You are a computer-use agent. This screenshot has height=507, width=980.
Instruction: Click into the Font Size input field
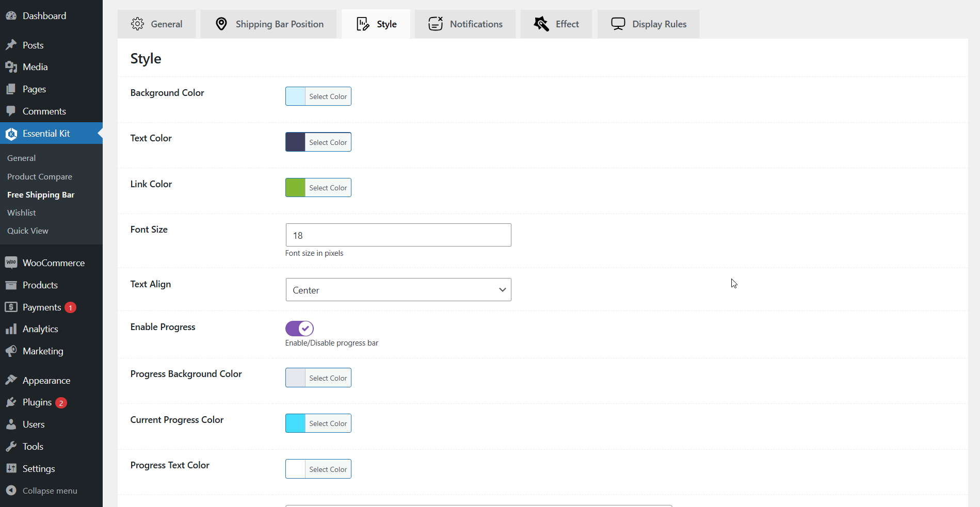coord(398,235)
